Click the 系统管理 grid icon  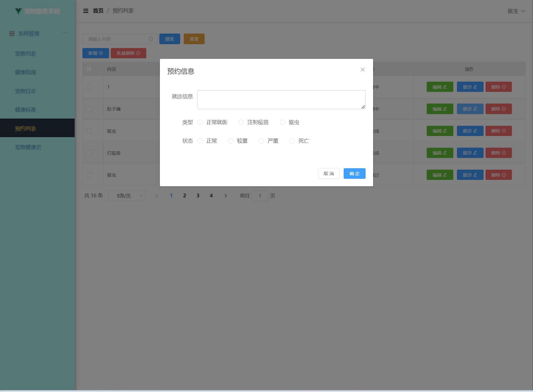[x=12, y=34]
